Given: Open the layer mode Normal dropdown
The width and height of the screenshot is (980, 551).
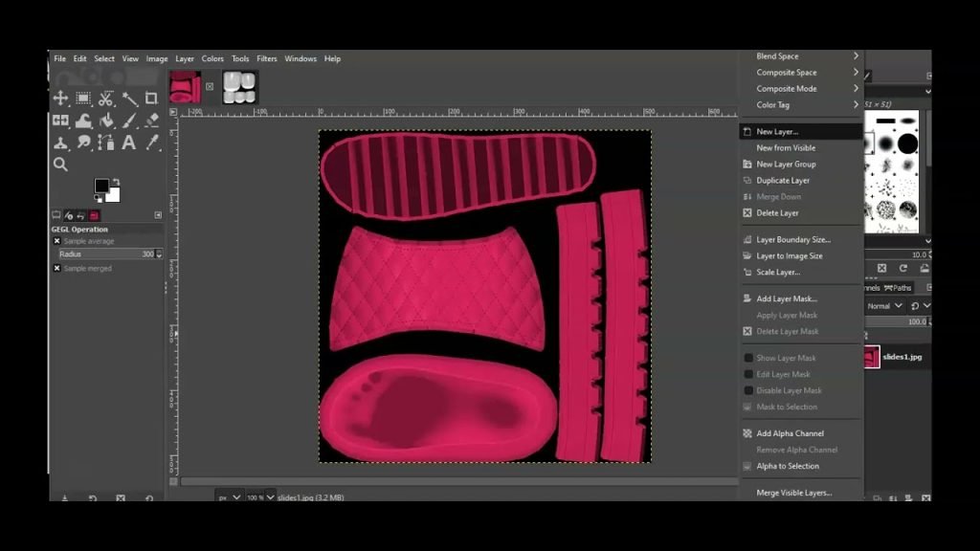Looking at the screenshot, I should [x=884, y=306].
